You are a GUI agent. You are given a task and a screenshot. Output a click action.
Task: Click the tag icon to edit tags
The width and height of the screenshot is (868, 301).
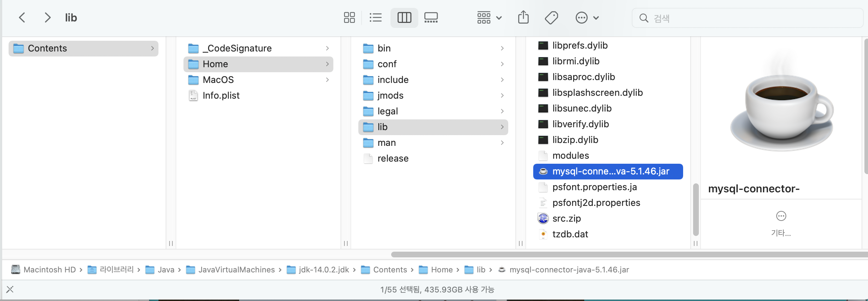551,18
